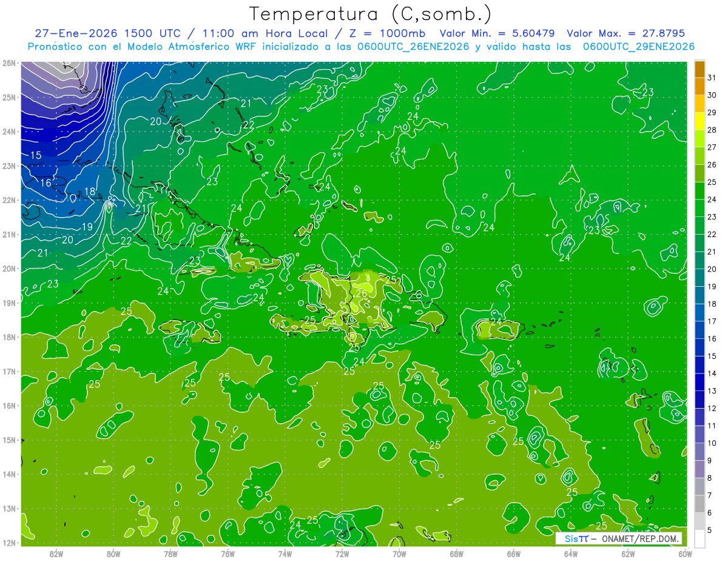Click latitude axis label 18N
Image resolution: width=728 pixels, height=562 pixels.
(x=8, y=337)
